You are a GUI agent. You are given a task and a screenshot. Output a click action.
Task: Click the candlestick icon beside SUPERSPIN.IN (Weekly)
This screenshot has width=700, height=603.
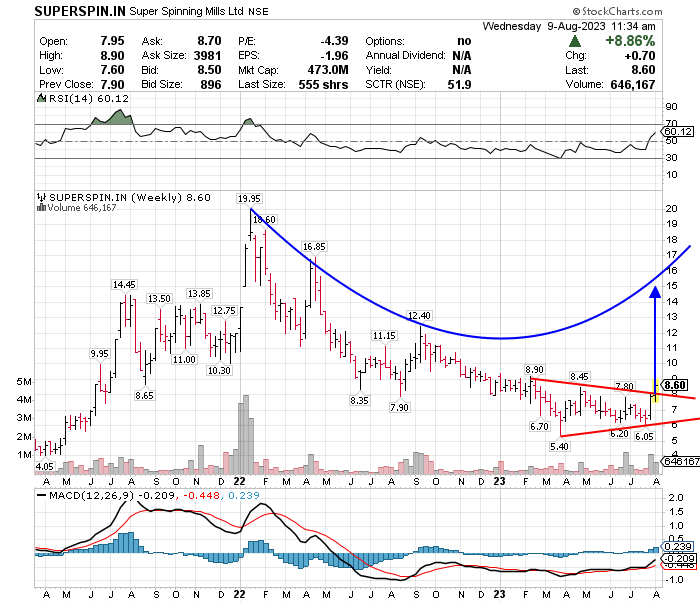(x=42, y=197)
